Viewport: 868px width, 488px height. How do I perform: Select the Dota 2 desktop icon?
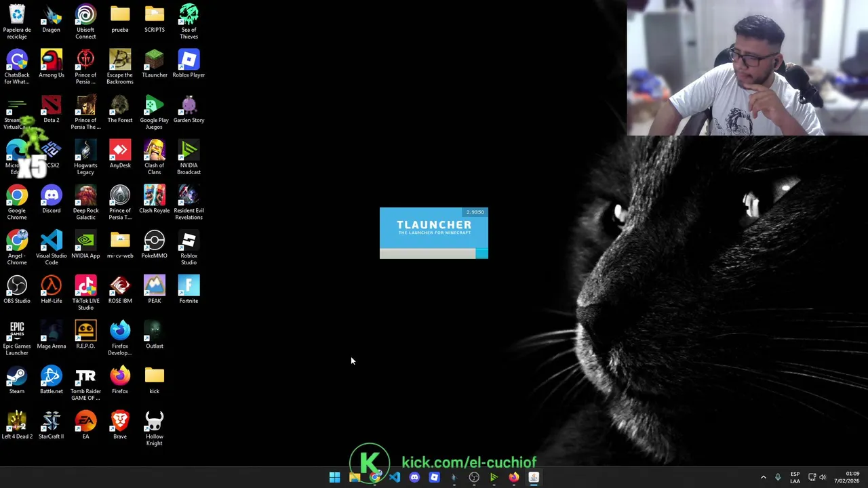(51, 109)
